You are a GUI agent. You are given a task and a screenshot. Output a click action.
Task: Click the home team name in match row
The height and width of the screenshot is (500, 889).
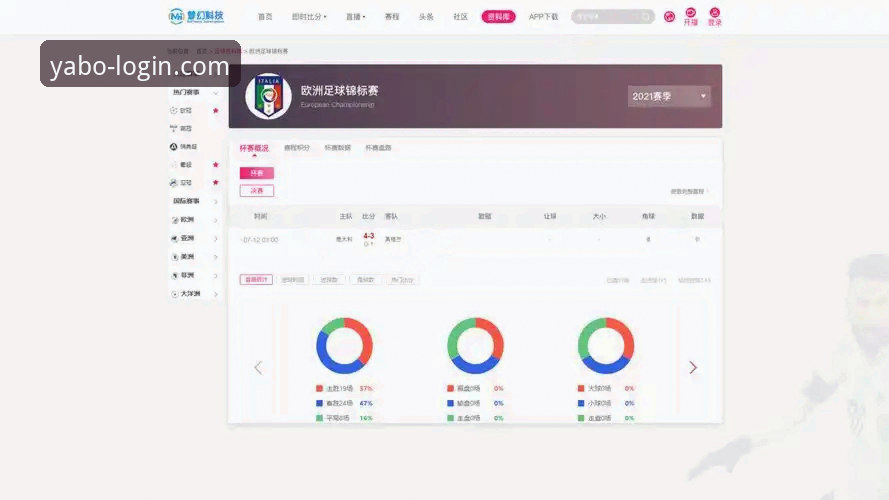pyautogui.click(x=344, y=239)
